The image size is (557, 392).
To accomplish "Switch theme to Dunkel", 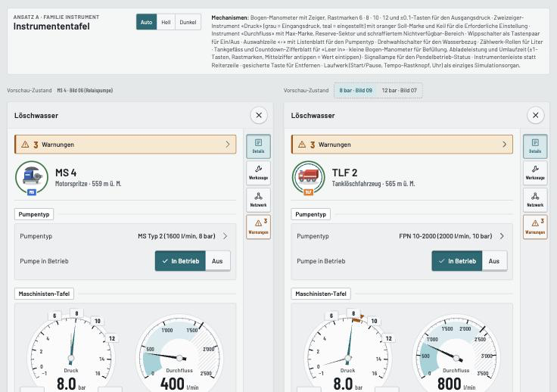I will (x=188, y=22).
